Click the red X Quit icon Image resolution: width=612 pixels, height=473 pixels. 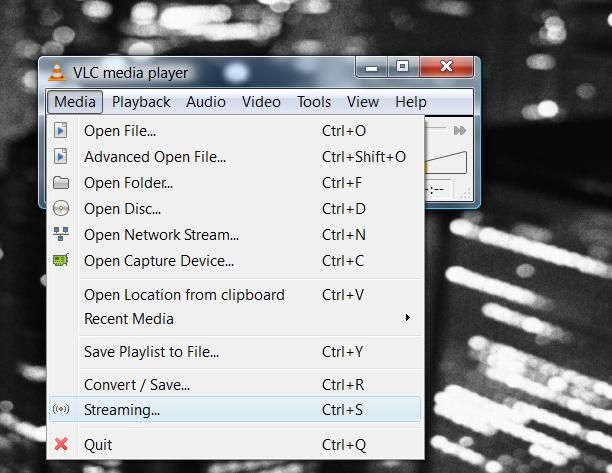(x=61, y=444)
